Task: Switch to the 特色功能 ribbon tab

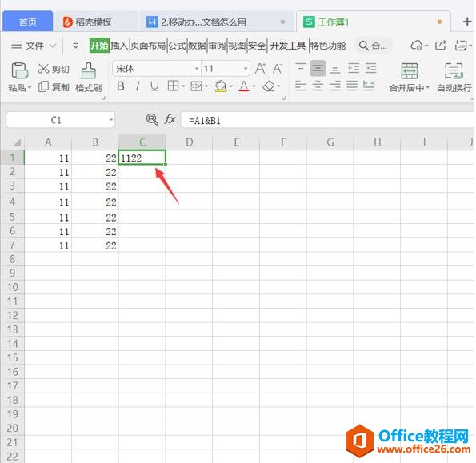Action: tap(328, 46)
